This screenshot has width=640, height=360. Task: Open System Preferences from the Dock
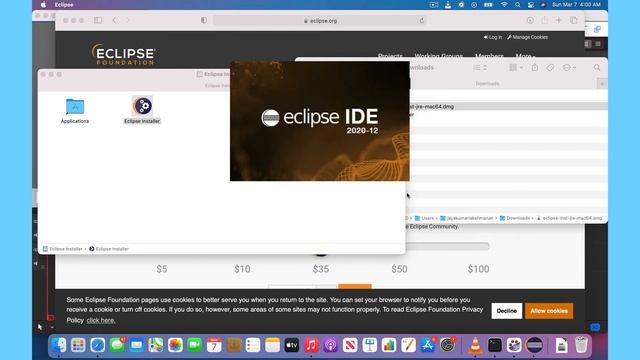point(447,345)
